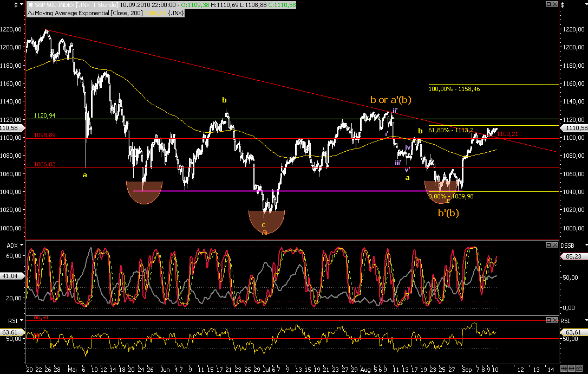The image size is (588, 374).
Task: Click the candlestick icon in chart title
Action: 30,5
